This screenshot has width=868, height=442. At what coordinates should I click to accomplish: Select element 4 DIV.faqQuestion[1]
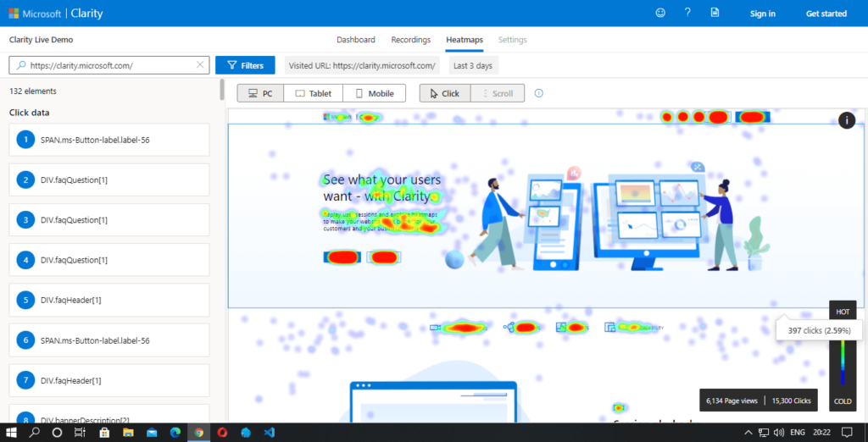109,259
